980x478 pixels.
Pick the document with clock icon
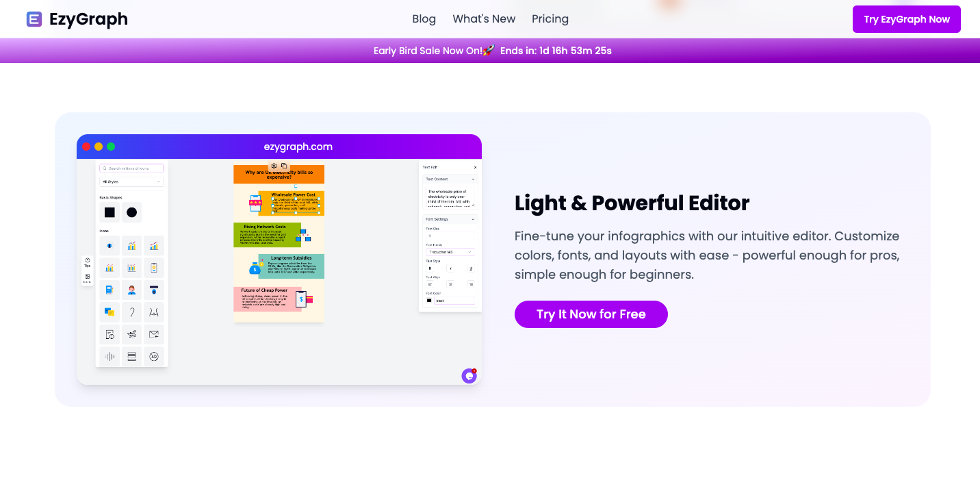[x=109, y=334]
